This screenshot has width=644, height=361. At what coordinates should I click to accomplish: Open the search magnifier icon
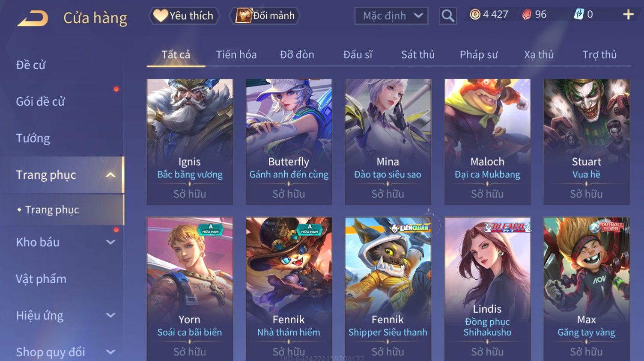click(x=448, y=16)
